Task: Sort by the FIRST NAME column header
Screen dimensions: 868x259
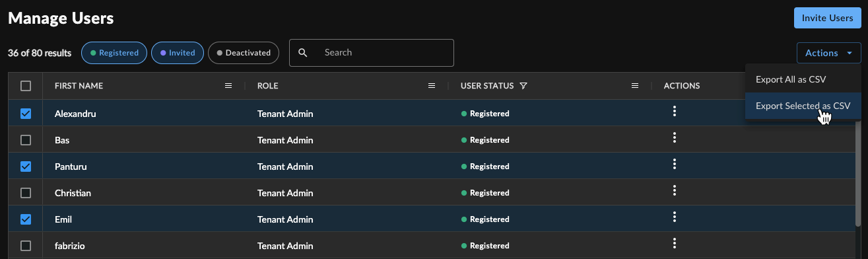Action: (79, 86)
